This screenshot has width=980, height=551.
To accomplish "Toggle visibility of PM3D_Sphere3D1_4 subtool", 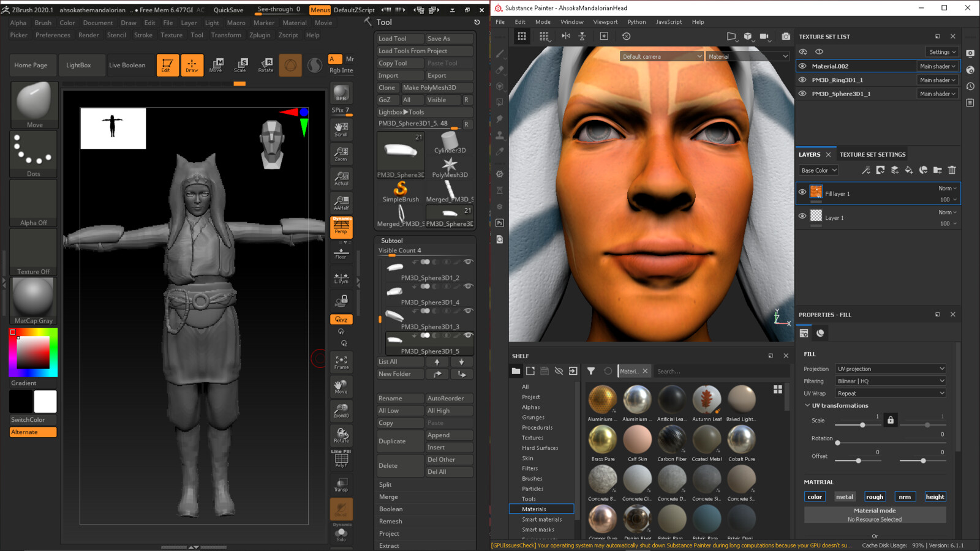I will click(468, 287).
